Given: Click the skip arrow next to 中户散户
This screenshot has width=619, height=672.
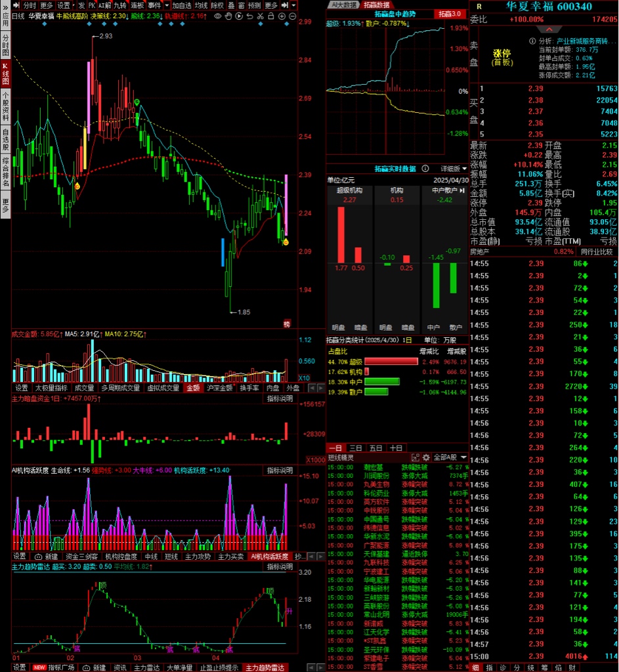Looking at the screenshot, I should pyautogui.click(x=462, y=190).
